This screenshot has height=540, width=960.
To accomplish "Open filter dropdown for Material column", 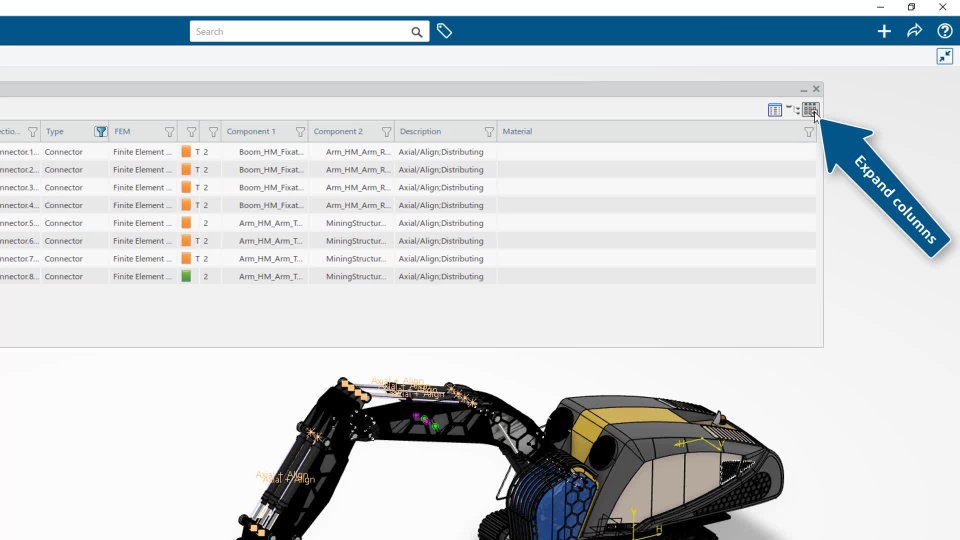I will pos(809,132).
